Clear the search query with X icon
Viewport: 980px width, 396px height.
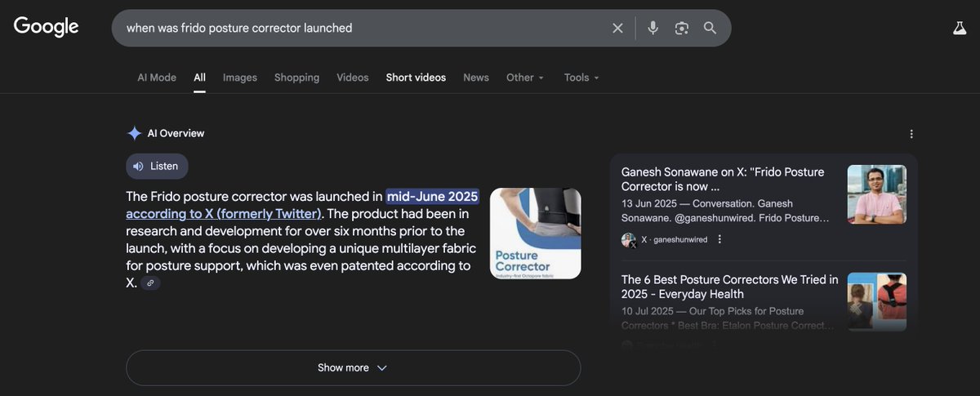(x=617, y=28)
